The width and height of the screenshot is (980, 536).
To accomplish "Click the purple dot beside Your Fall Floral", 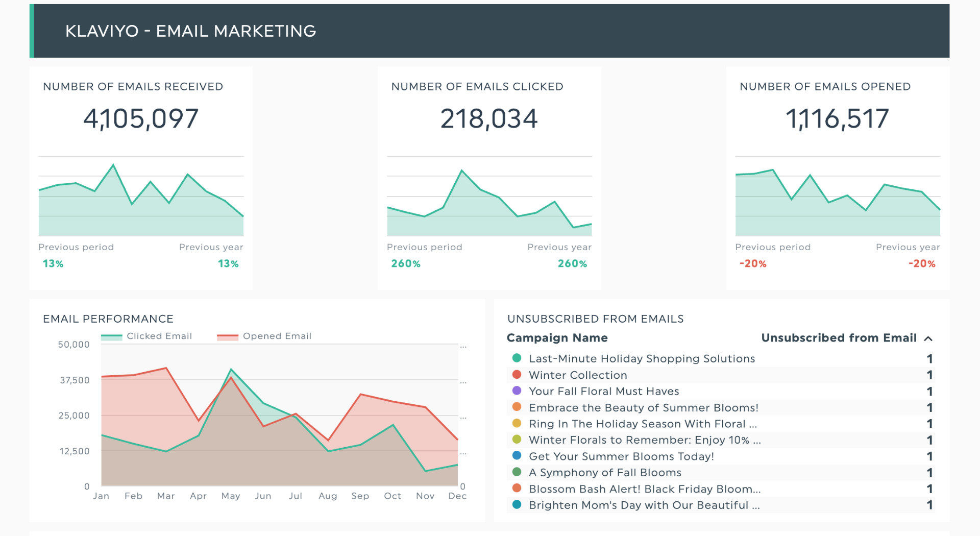I will (517, 391).
